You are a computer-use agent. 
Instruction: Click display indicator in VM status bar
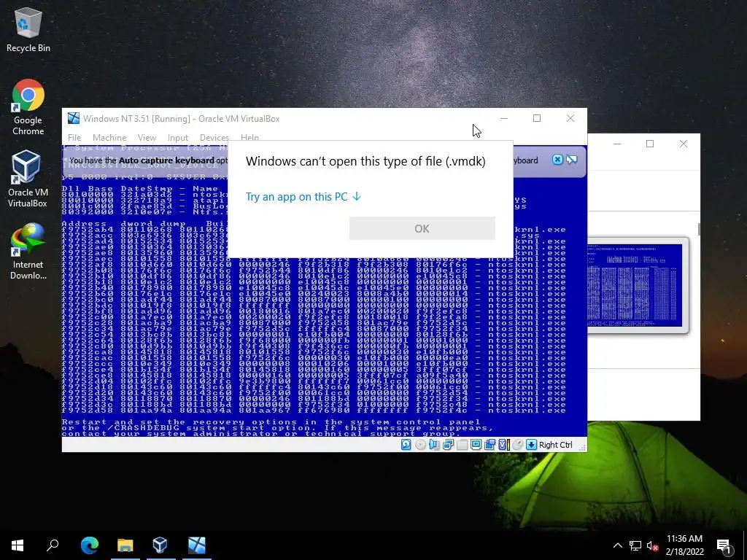pyautogui.click(x=476, y=445)
